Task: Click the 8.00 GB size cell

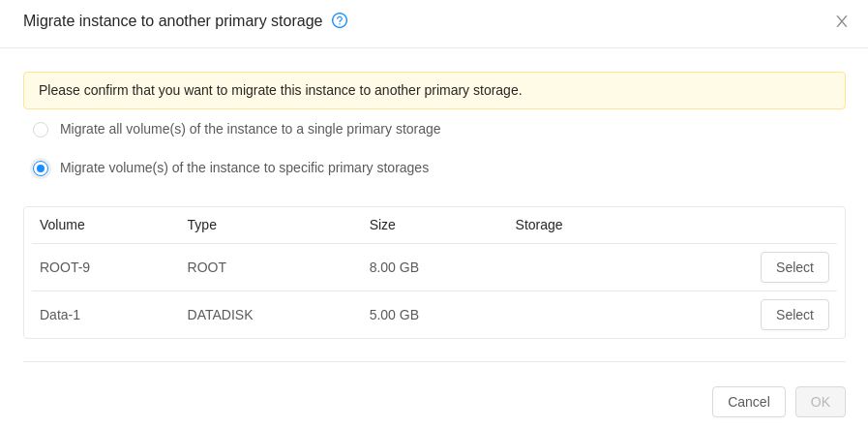Action: pyautogui.click(x=394, y=267)
